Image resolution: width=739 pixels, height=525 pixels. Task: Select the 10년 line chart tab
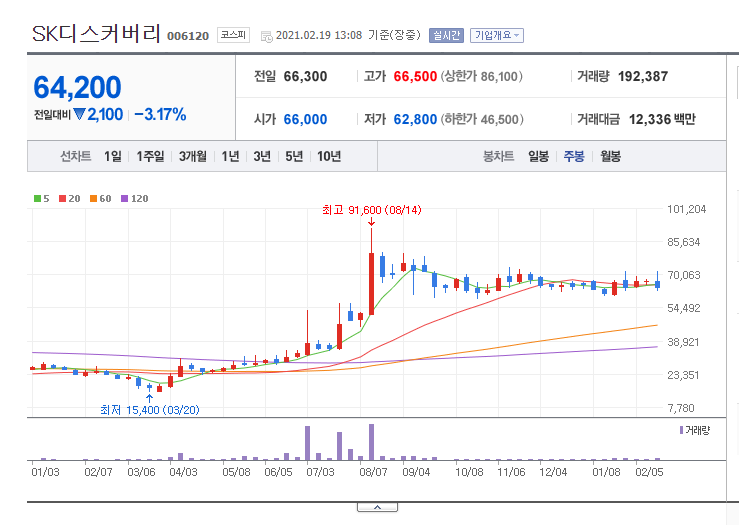[329, 156]
